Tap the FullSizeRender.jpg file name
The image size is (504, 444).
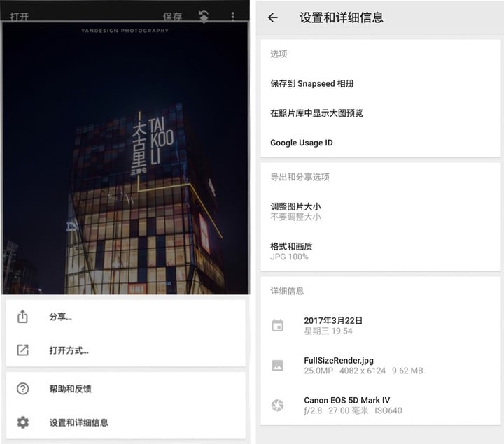pyautogui.click(x=339, y=361)
